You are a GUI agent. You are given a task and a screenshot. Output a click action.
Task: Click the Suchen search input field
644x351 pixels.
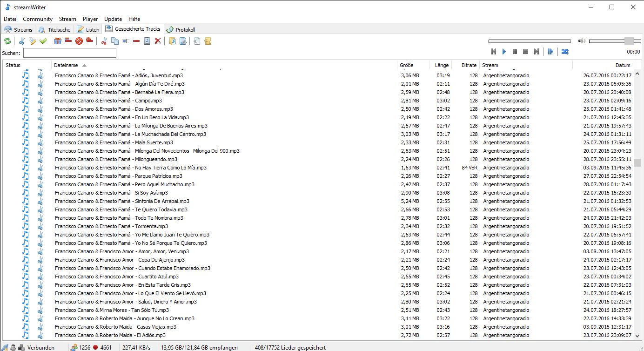pyautogui.click(x=69, y=53)
